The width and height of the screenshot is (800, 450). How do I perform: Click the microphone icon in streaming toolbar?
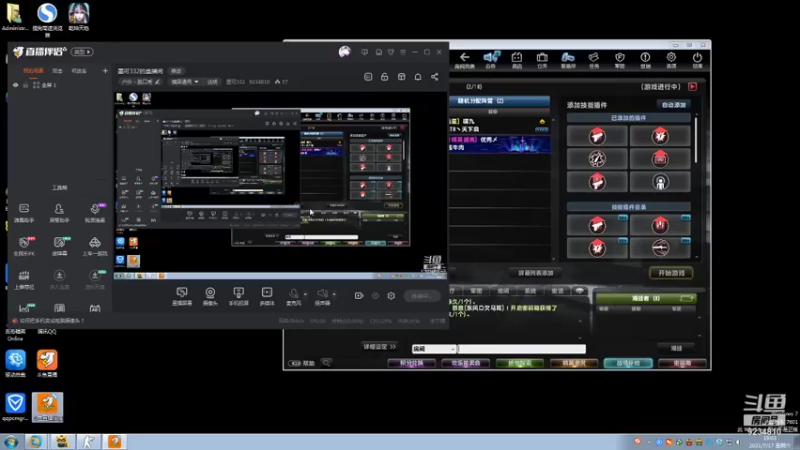coord(293,293)
